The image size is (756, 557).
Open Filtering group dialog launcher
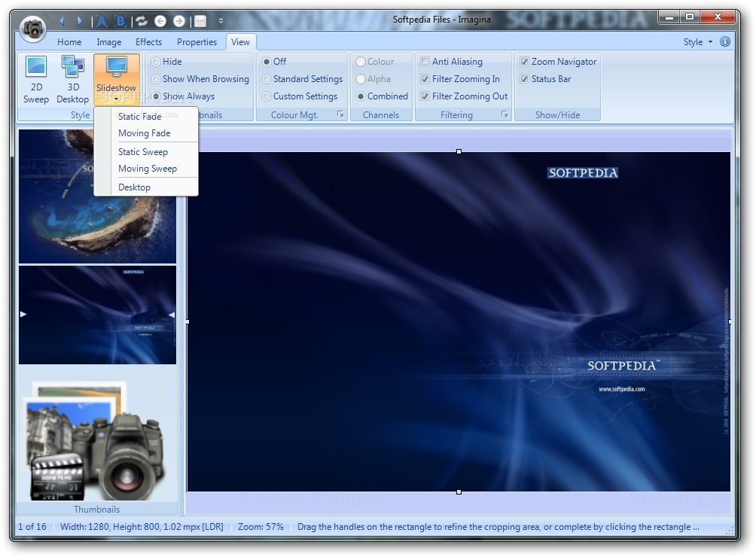505,114
